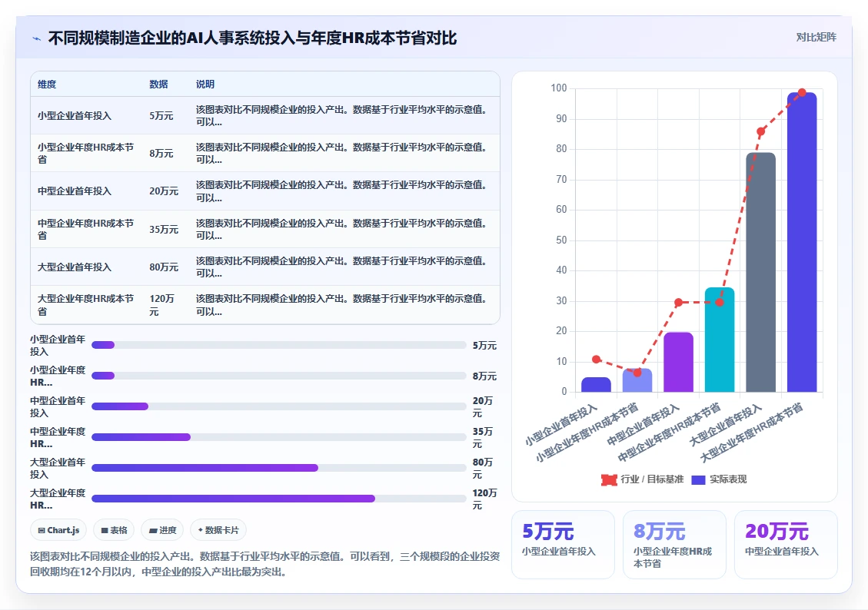Click the 大型企业首年投入 progress bar
Screen dimensions: 868x610
(279, 468)
